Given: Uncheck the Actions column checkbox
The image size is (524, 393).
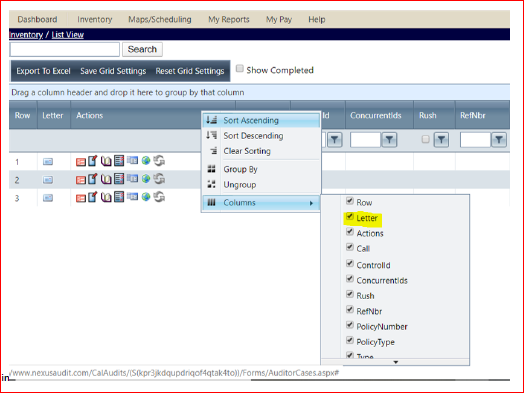Looking at the screenshot, I should (x=350, y=232).
